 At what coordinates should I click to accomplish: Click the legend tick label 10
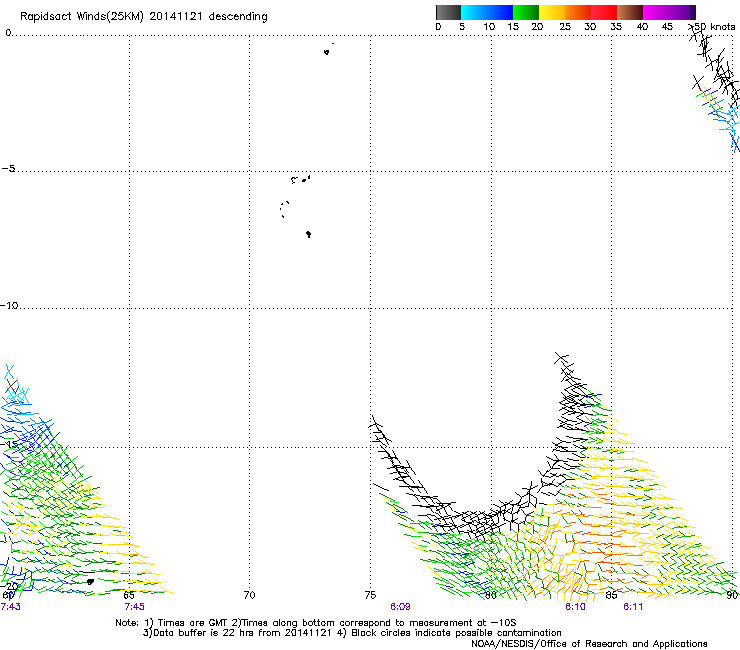tap(489, 27)
